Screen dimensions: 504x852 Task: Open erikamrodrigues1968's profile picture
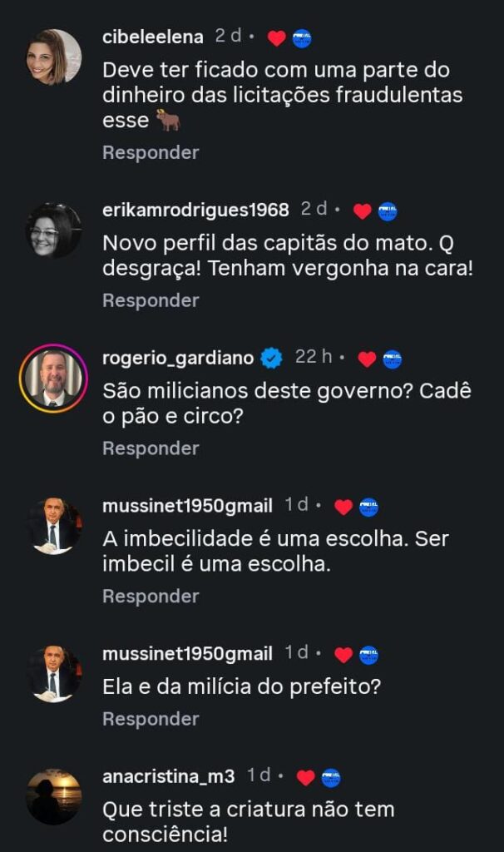(54, 230)
